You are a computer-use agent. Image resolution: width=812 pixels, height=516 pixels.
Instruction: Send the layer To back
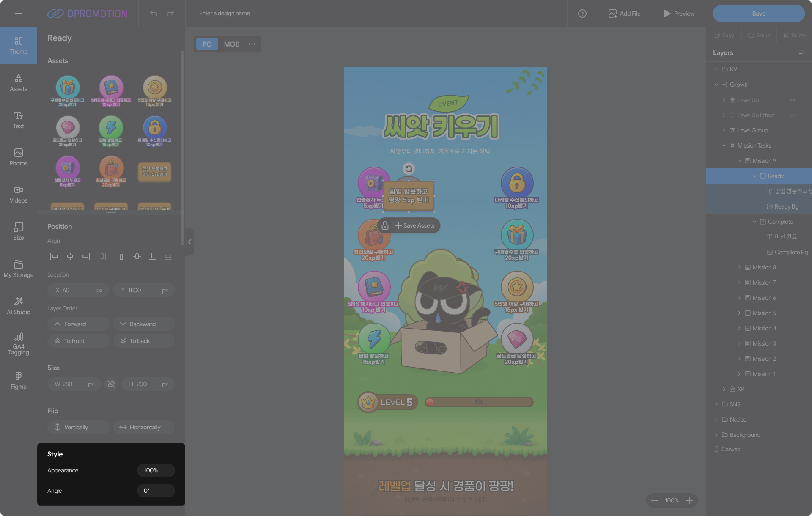(144, 341)
